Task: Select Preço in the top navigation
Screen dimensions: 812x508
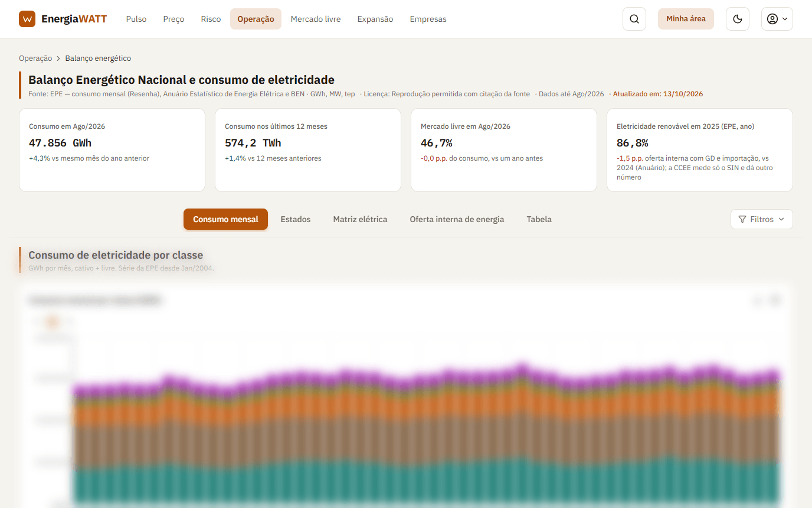Action: 174,19
